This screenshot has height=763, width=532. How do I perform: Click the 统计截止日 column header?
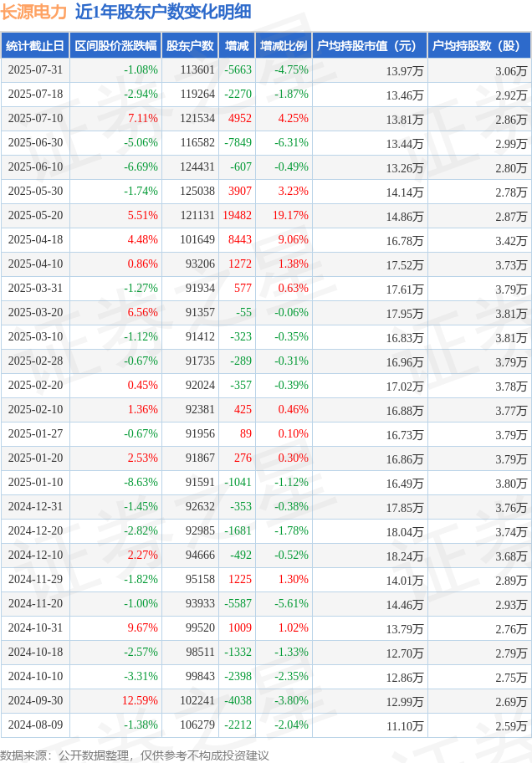click(35, 46)
